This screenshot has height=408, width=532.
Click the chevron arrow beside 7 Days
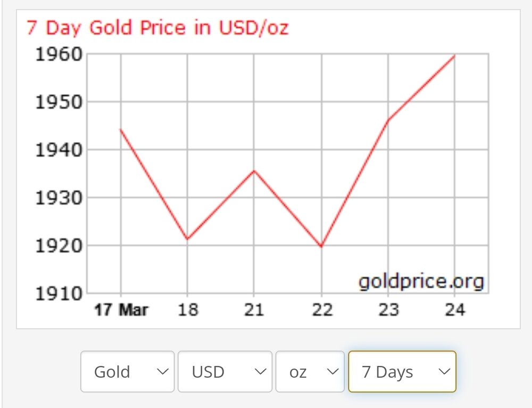[444, 372]
